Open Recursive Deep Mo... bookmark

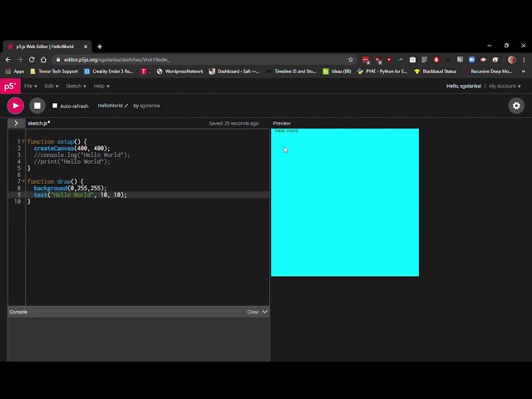click(x=488, y=71)
